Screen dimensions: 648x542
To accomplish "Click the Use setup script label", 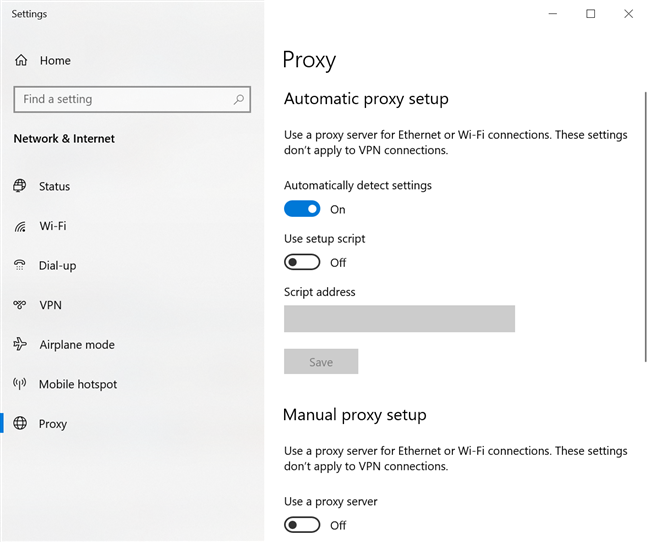I will click(x=324, y=239).
